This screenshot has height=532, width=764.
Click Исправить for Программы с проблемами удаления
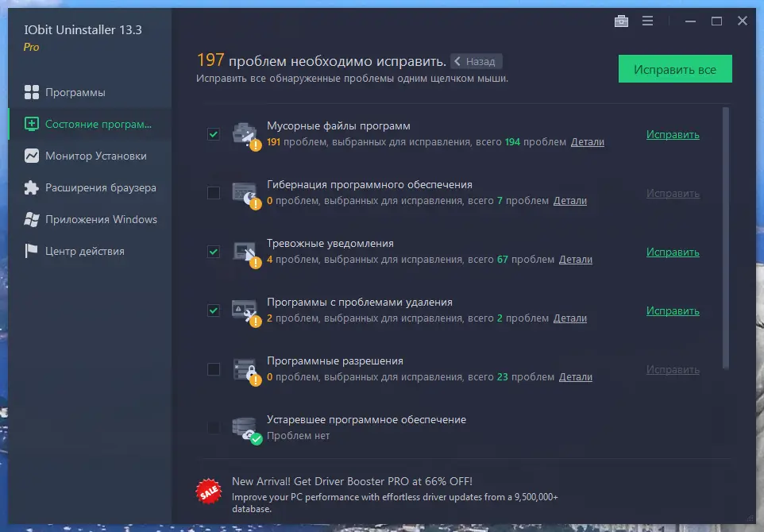[673, 310]
